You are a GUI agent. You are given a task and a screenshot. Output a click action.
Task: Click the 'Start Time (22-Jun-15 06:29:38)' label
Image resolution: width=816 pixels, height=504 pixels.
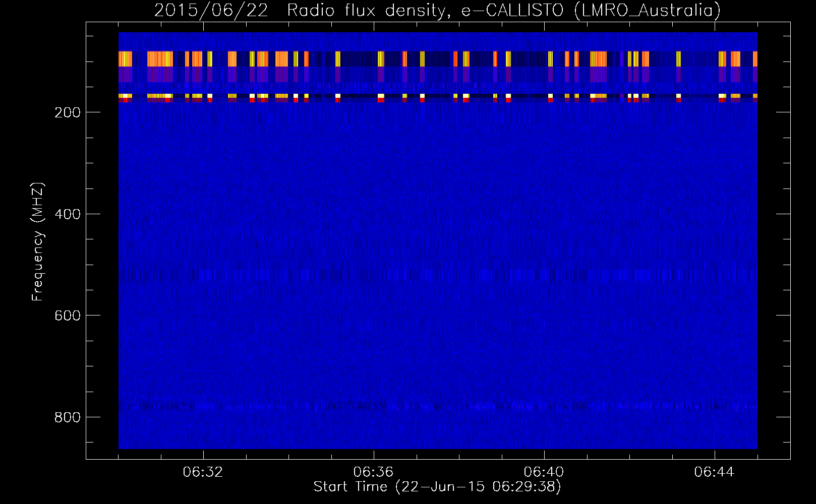437,487
